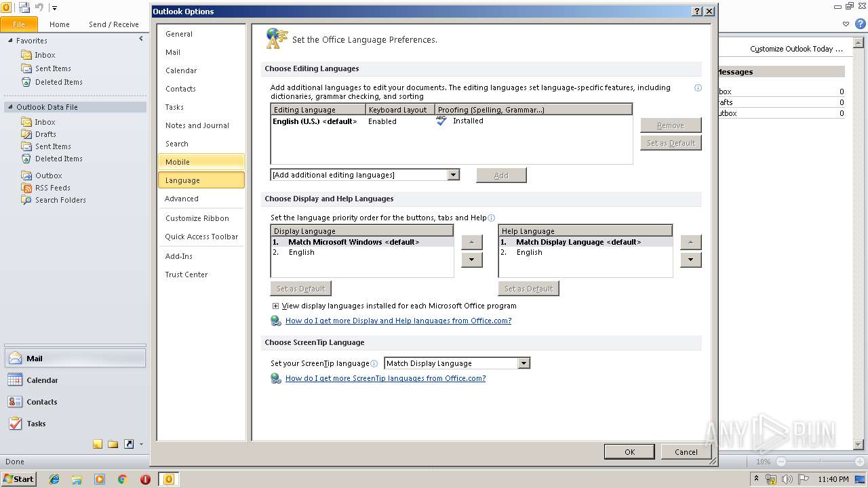
Task: Confirm Outlook Options with OK
Action: pyautogui.click(x=629, y=452)
